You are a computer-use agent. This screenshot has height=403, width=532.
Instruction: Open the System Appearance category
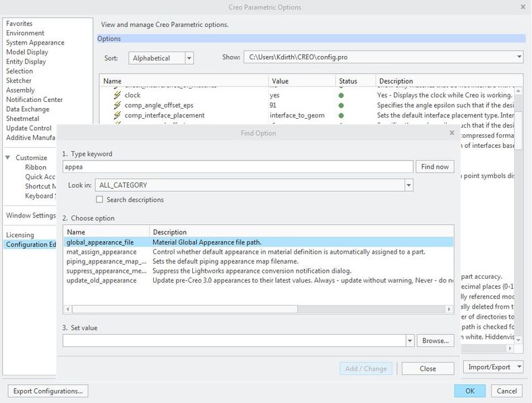coord(35,43)
